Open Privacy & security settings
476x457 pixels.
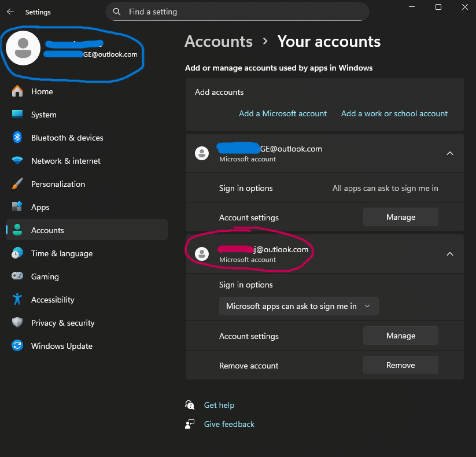pos(87,322)
